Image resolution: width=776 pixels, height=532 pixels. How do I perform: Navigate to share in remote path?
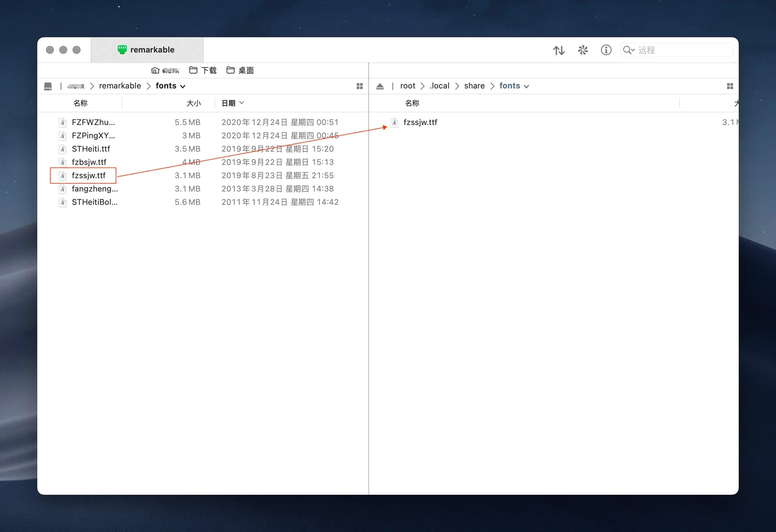pyautogui.click(x=474, y=86)
